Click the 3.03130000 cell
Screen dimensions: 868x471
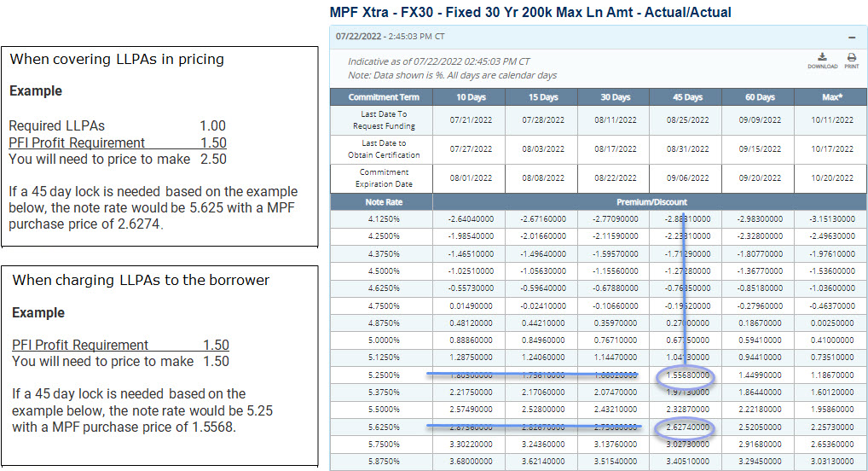click(831, 462)
